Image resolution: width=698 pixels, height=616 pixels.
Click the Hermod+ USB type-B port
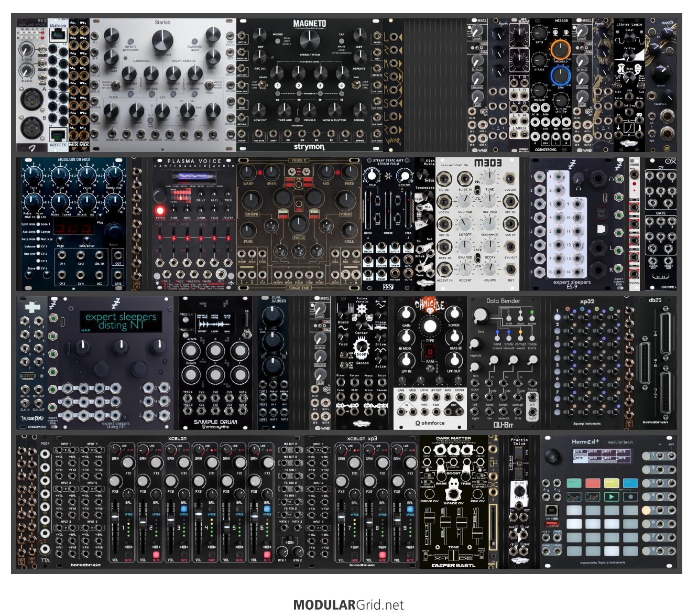pyautogui.click(x=553, y=510)
